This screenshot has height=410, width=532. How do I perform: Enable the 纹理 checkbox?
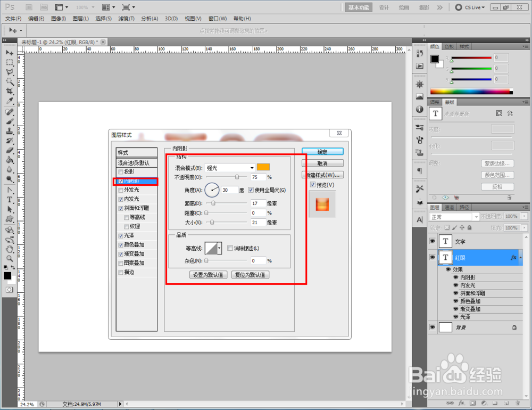point(127,227)
